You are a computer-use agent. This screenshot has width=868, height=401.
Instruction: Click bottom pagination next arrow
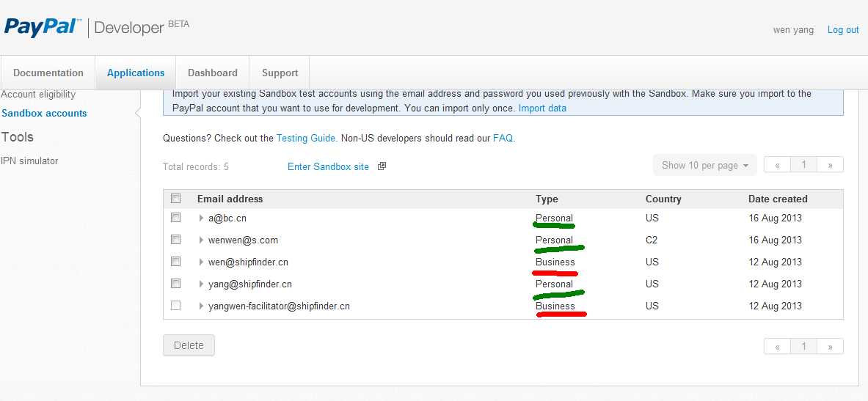click(830, 347)
